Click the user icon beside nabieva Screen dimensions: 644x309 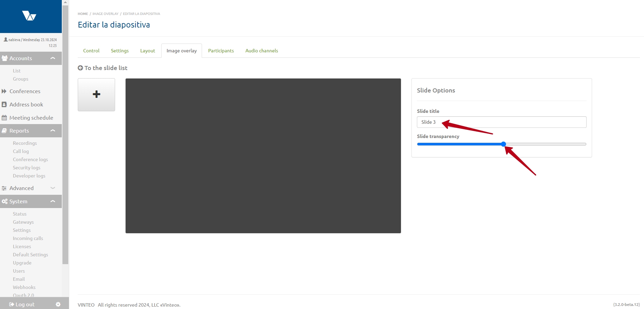click(5, 39)
